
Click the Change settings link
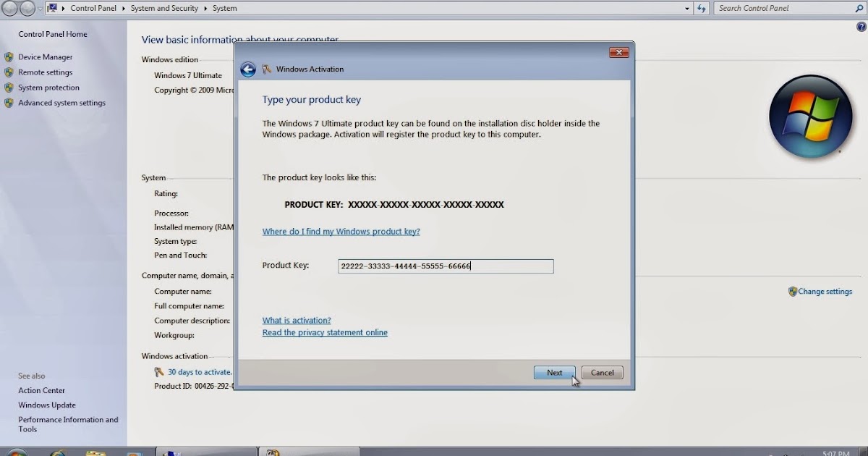[825, 292]
